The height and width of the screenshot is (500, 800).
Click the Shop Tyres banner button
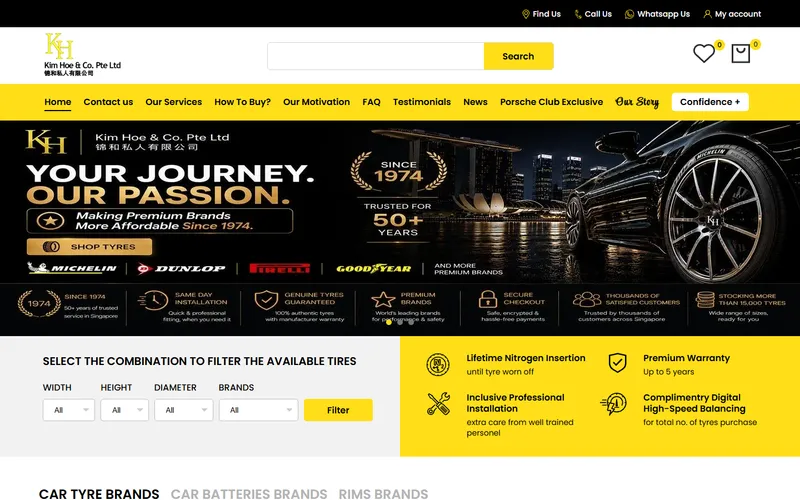pyautogui.click(x=89, y=247)
